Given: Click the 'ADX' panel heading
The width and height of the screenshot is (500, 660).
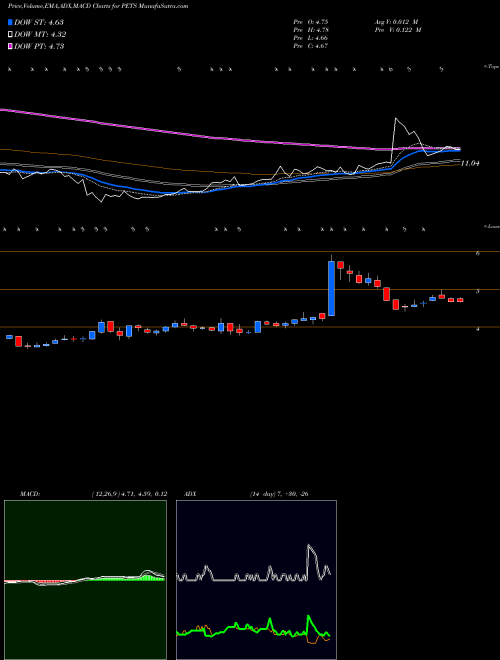Looking at the screenshot, I should pos(190,494).
